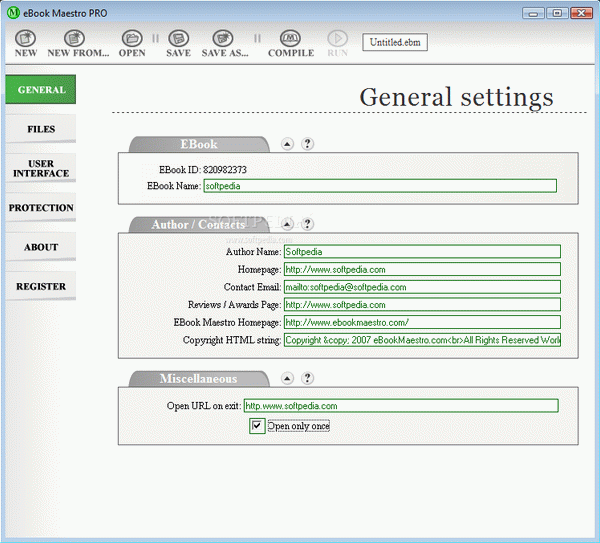Collapse the EBook section arrow
600x543 pixels.
click(287, 144)
